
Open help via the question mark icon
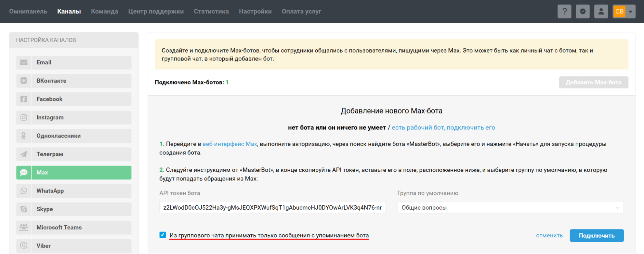click(564, 12)
